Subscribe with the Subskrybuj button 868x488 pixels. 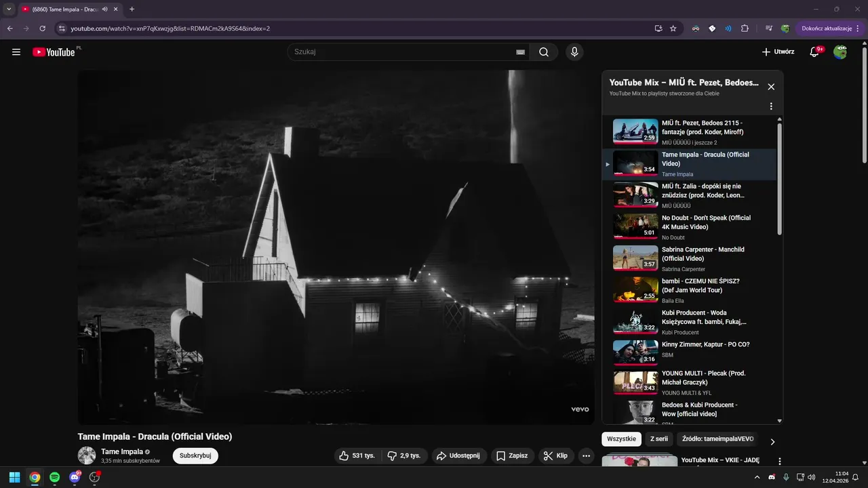pyautogui.click(x=195, y=455)
